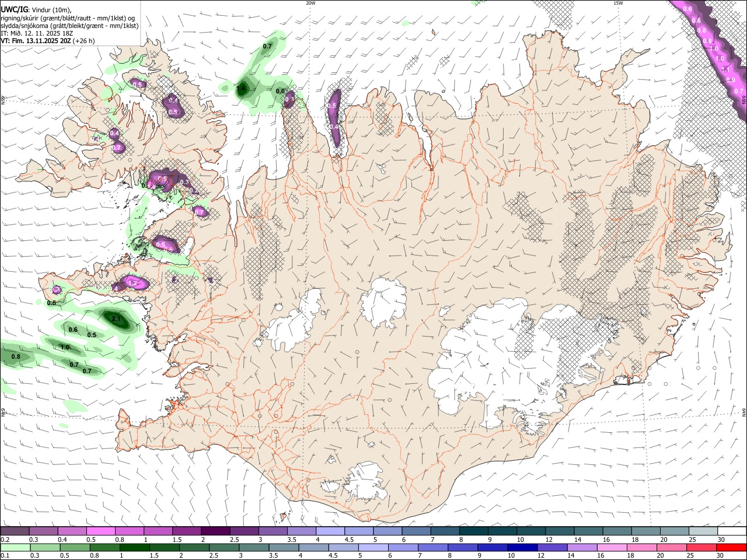Click the '66N' latitude label on right edge
This screenshot has height=560, width=747.
pyautogui.click(x=744, y=101)
